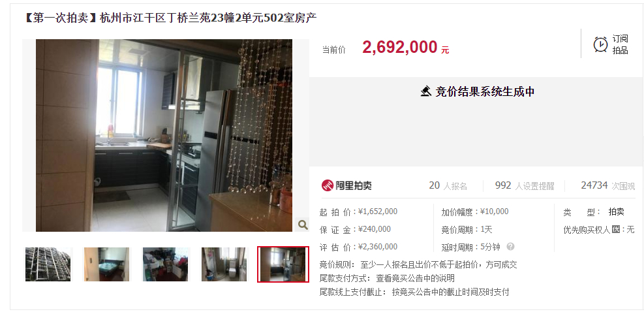Select the bathroom thumbnail image
This screenshot has width=644, height=314.
[224, 264]
